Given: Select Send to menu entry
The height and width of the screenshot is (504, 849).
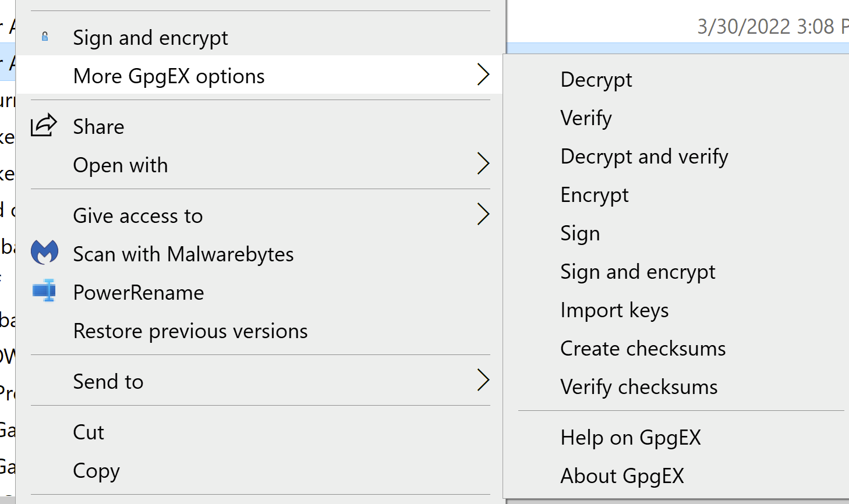Looking at the screenshot, I should click(x=260, y=381).
